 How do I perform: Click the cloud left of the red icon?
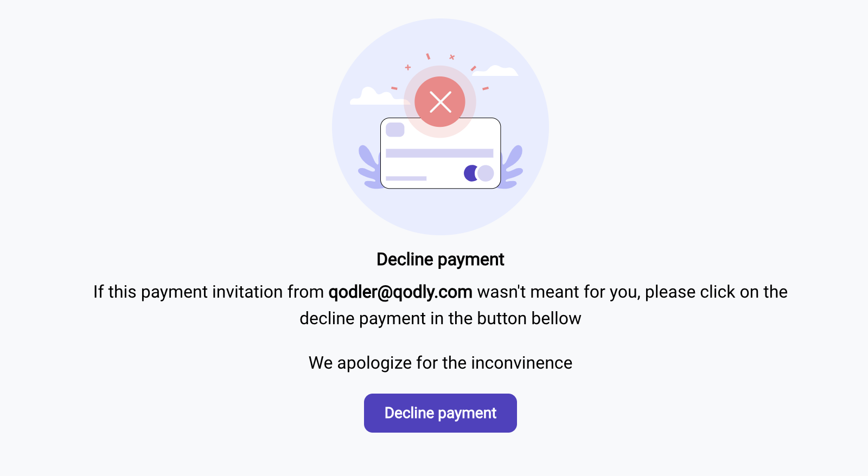pos(379,97)
